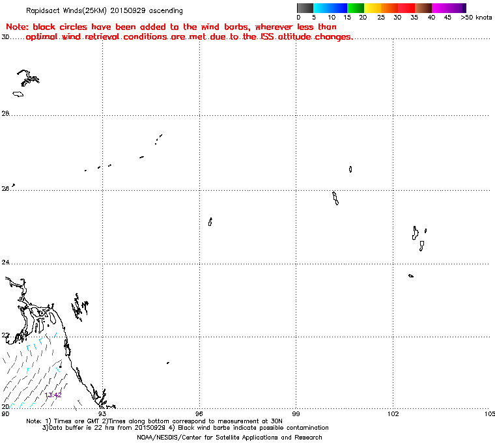Screen dimensions: 495x448
Task: Click the 'Data buffer is 22 hrs' footnote
Action: pos(186,428)
